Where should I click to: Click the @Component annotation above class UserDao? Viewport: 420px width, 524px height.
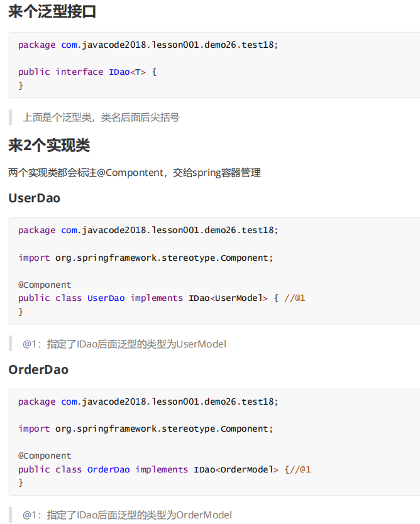45,285
